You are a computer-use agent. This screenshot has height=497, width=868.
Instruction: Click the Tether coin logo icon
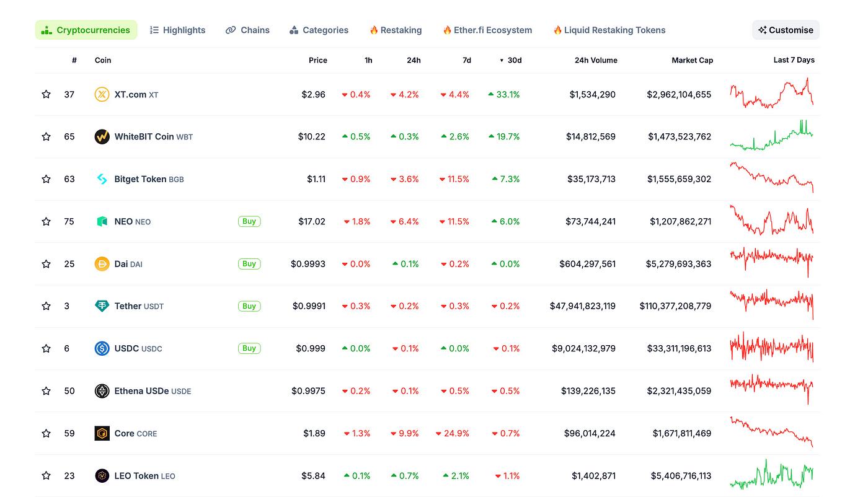102,306
